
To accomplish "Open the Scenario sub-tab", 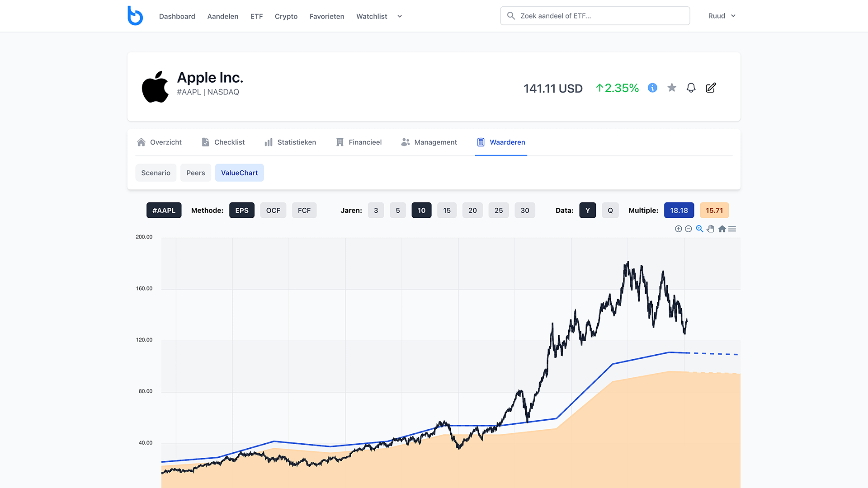I will pyautogui.click(x=156, y=173).
